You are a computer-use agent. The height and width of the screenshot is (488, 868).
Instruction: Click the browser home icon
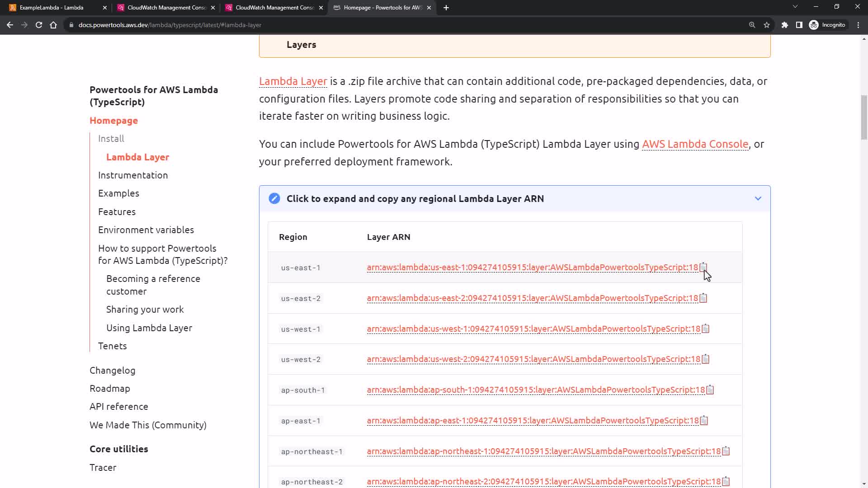pyautogui.click(x=53, y=25)
